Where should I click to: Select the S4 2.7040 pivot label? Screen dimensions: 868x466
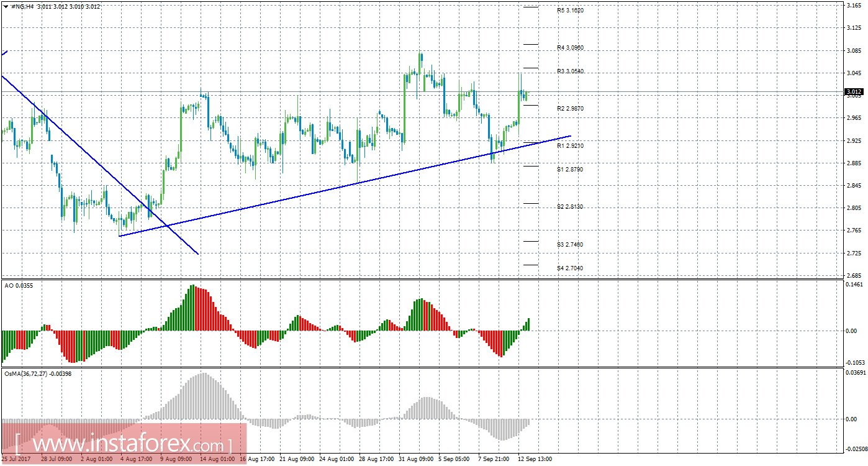coord(570,268)
